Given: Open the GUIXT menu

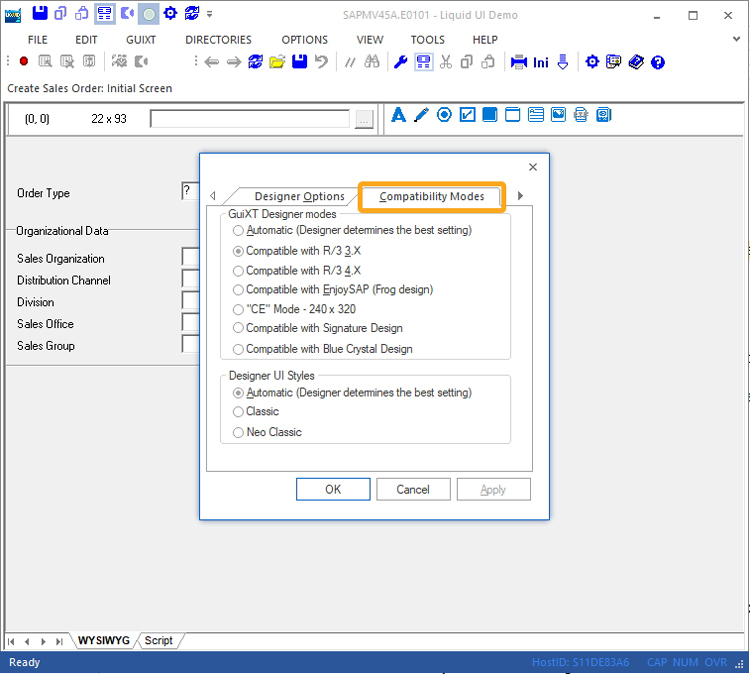Looking at the screenshot, I should click(141, 40).
